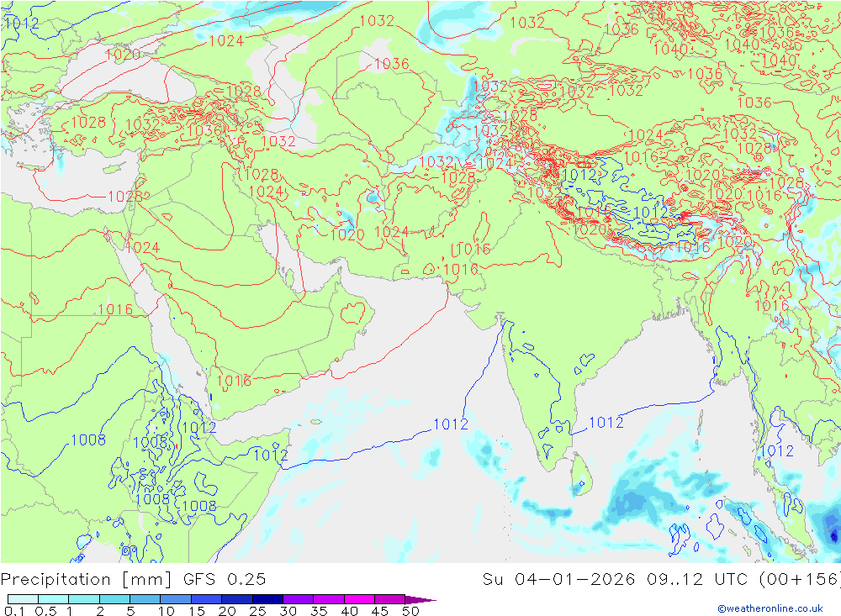Open the weatheronline.co.uk copyright link
841x616 pixels.
(770, 608)
